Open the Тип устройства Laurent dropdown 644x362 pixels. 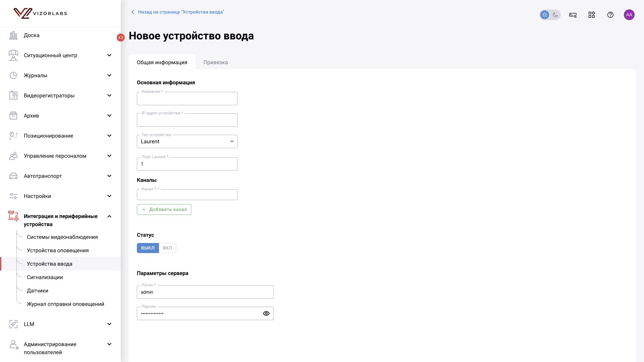click(x=187, y=141)
